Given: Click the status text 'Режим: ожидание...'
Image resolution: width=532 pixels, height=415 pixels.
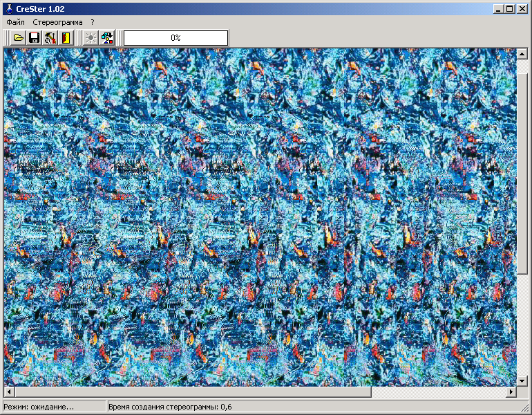Looking at the screenshot, I should (39, 407).
